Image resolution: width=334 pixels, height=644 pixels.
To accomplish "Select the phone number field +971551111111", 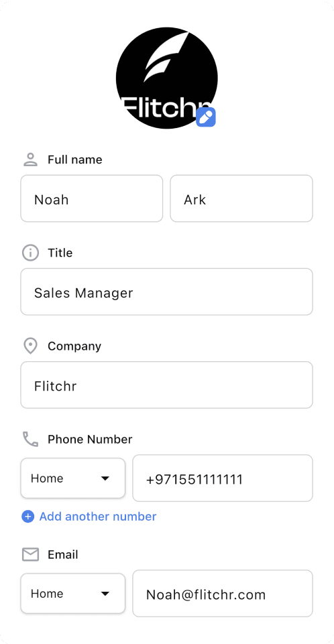I will (x=223, y=478).
